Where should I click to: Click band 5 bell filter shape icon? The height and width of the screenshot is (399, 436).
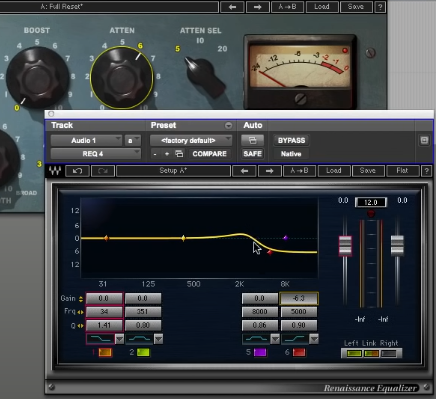coord(256,339)
